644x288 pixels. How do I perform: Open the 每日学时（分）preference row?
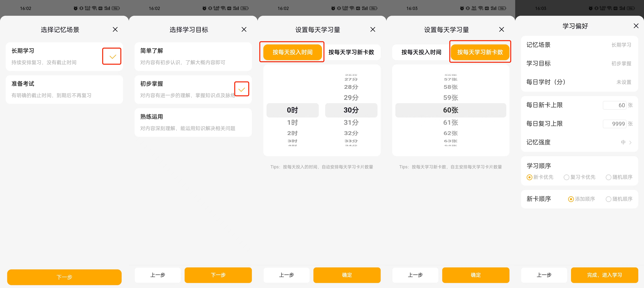[x=579, y=82]
